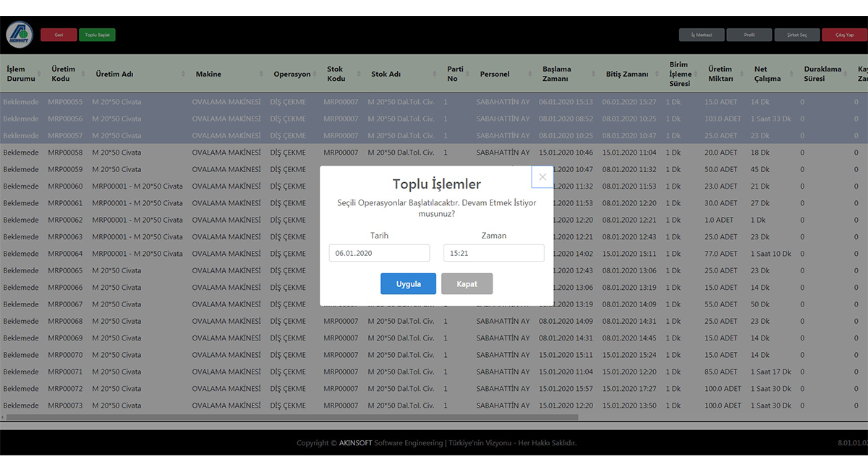Click the horizontal scrollbar below the table
868x472 pixels.
coord(289,417)
